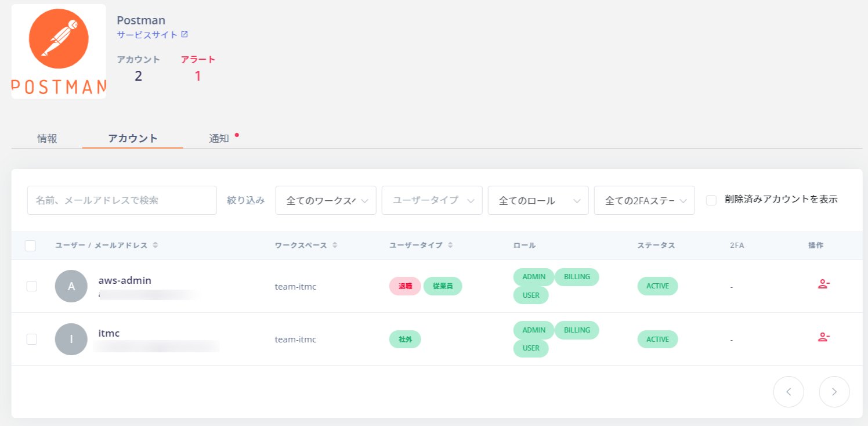Check the aws-admin row checkbox

[x=32, y=286]
